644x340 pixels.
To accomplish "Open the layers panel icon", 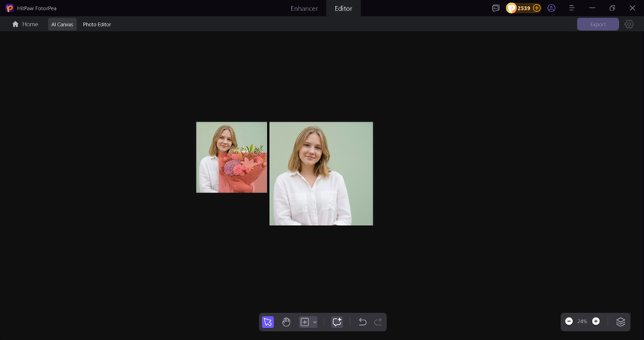I will pyautogui.click(x=621, y=322).
